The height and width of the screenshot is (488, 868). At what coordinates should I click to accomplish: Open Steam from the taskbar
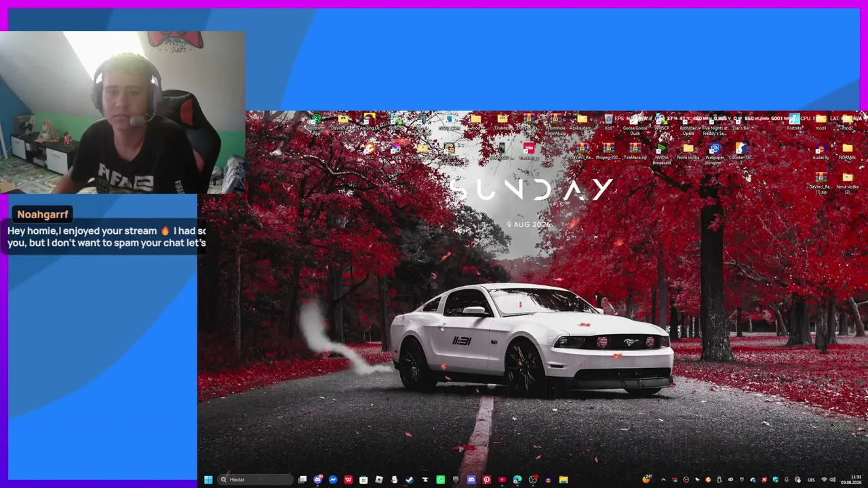[410, 480]
